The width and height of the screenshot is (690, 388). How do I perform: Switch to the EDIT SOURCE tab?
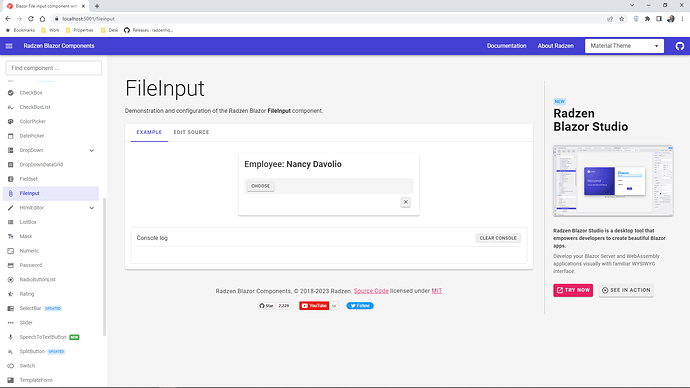[191, 132]
